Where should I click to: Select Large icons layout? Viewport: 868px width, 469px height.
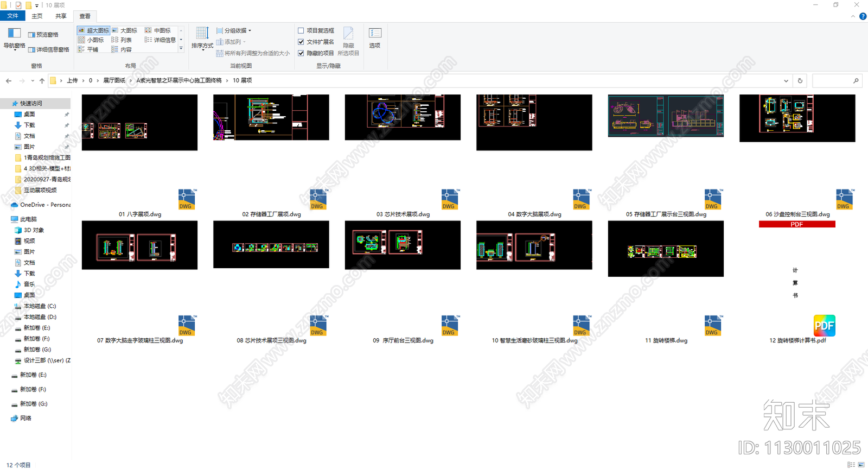point(125,30)
